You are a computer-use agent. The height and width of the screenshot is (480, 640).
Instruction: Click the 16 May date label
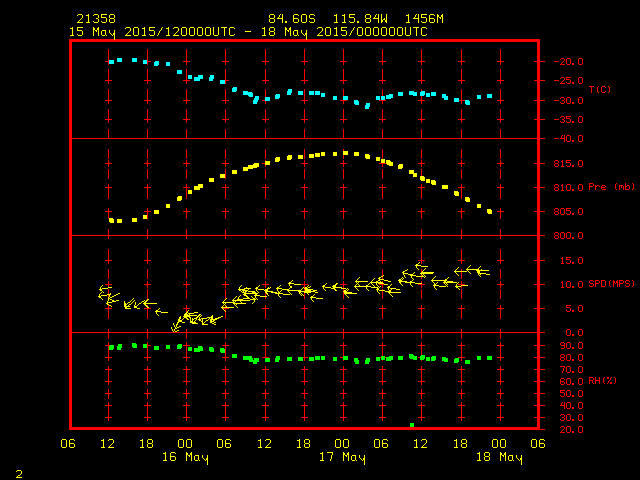tap(185, 458)
